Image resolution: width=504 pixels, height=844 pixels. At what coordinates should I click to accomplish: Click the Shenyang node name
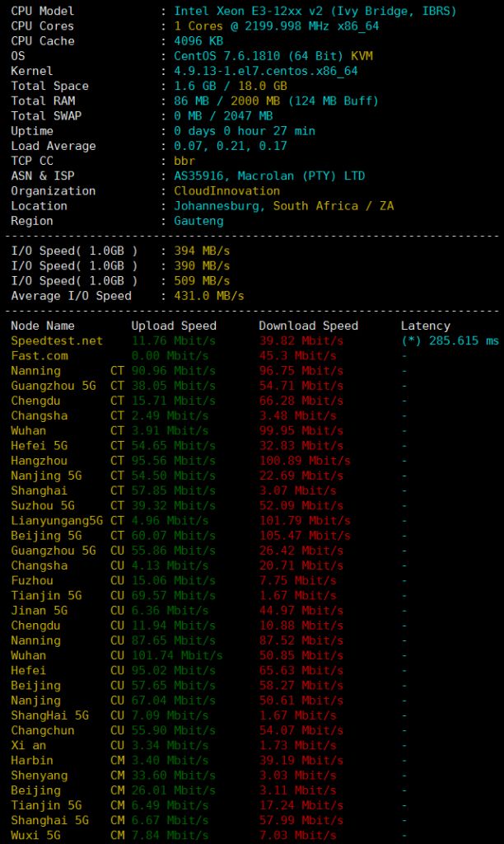(x=40, y=776)
